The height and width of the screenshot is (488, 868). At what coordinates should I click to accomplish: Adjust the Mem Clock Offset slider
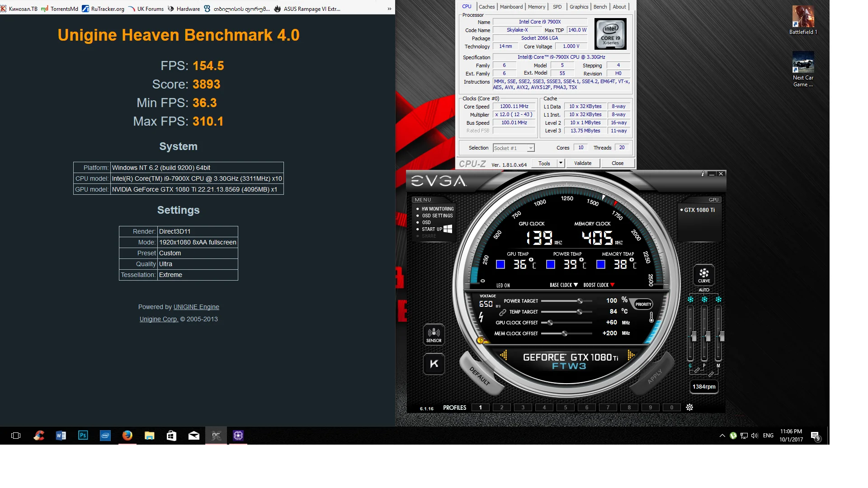point(565,333)
